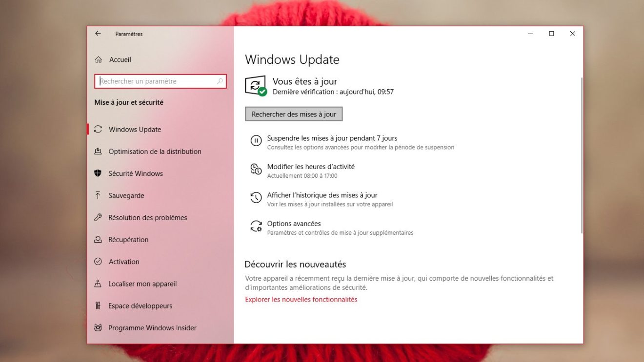Viewport: 644px width, 362px height.
Task: Click the Résolution des problèmes wrench icon
Action: coord(98,217)
